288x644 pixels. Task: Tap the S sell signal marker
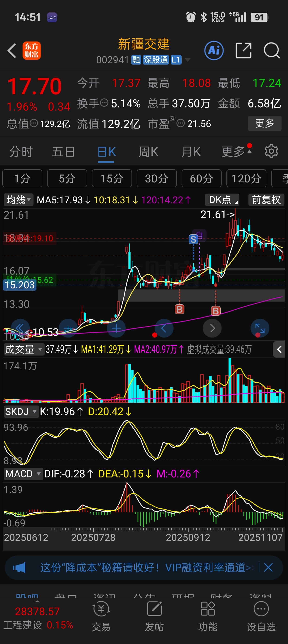pyautogui.click(x=193, y=240)
